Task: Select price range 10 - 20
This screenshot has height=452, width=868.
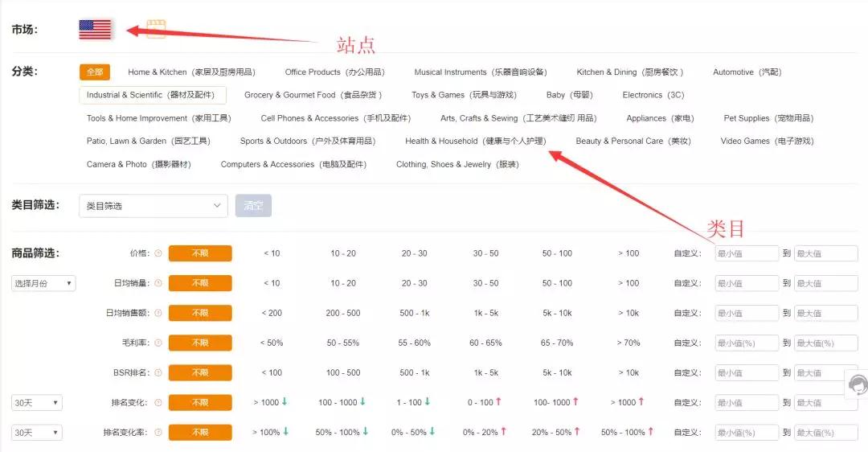Action: tap(343, 253)
